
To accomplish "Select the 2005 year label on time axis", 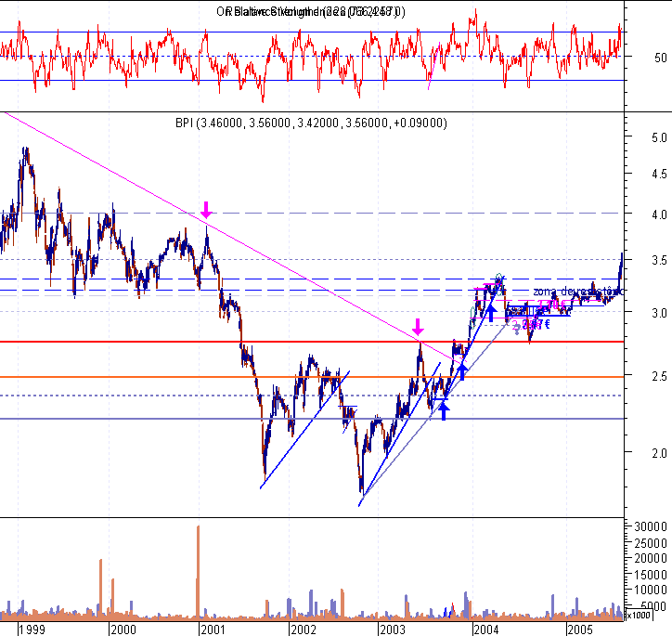I will [x=580, y=630].
